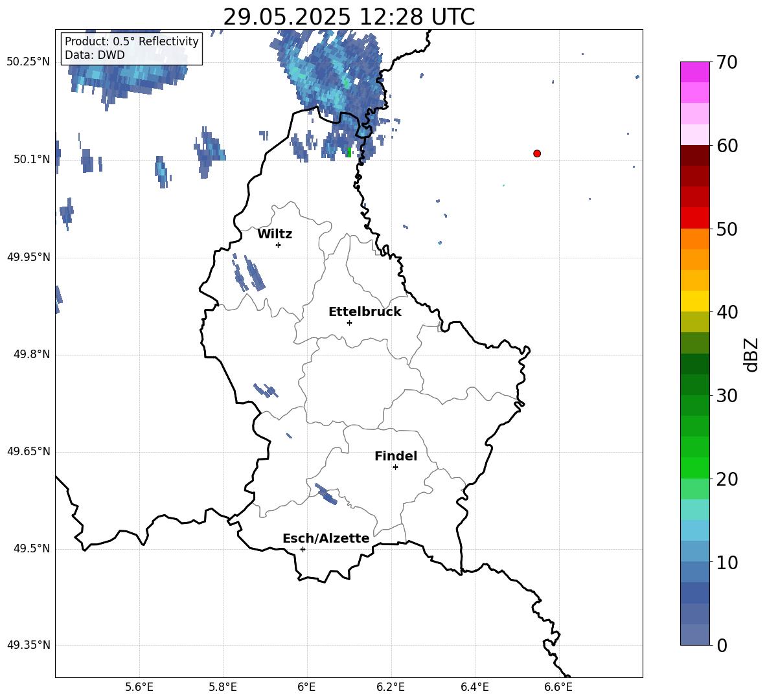Click the 49.65°N latitude label
This screenshot has height=700, width=767.
point(29,451)
